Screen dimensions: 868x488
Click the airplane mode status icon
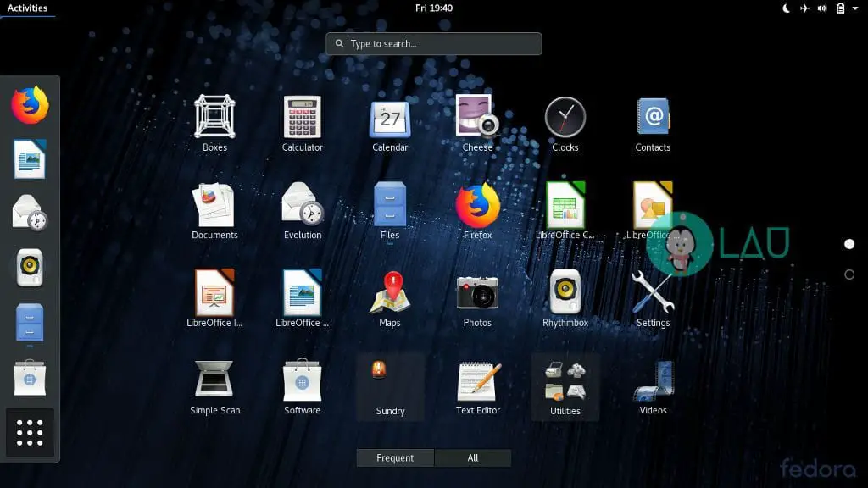point(804,8)
